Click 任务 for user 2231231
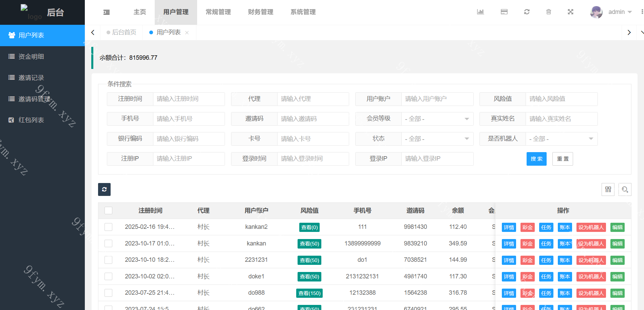Screen dimensions: 644x310 click(x=546, y=260)
